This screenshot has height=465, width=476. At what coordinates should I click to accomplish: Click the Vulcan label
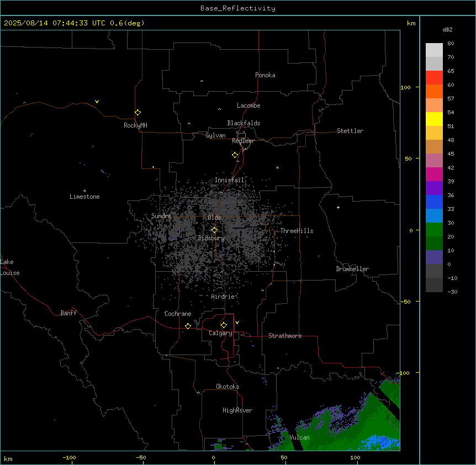tap(300, 437)
